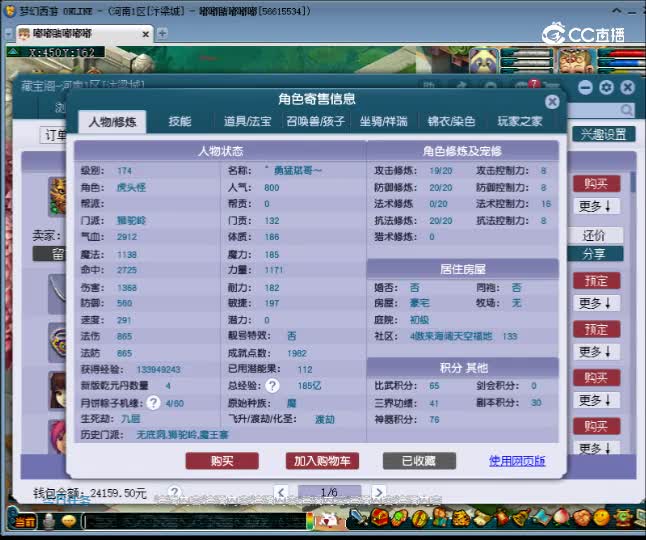Image resolution: width=646 pixels, height=540 pixels.
Task: Click the monkey character avatar portrait
Action: pyautogui.click(x=576, y=61)
